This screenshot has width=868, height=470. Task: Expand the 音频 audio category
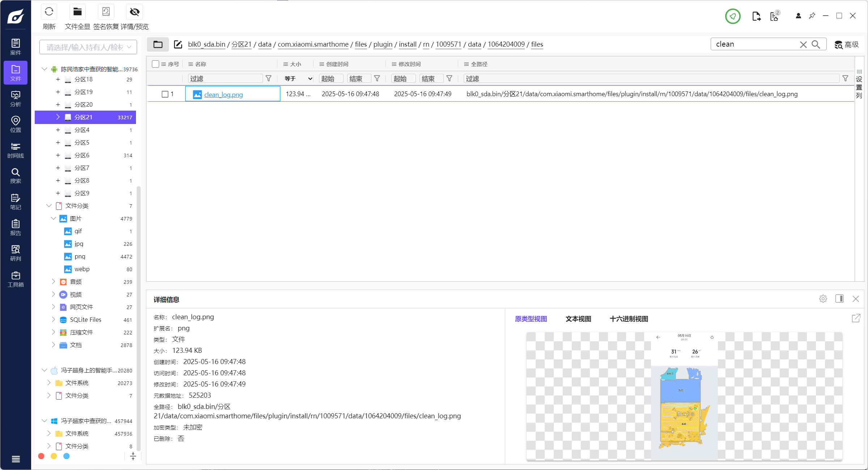click(x=54, y=282)
